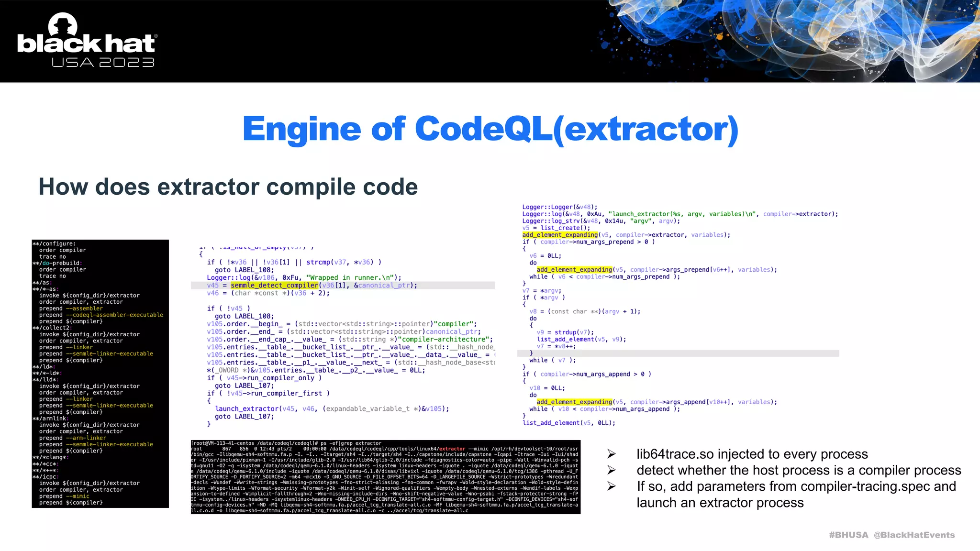
Task: Click the 'ps -ef|grep extractor' terminal command
Action: 351,443
